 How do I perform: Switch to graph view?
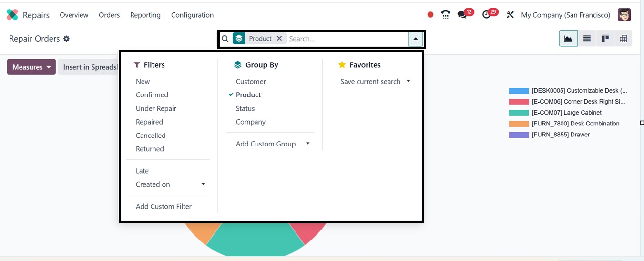coord(568,39)
